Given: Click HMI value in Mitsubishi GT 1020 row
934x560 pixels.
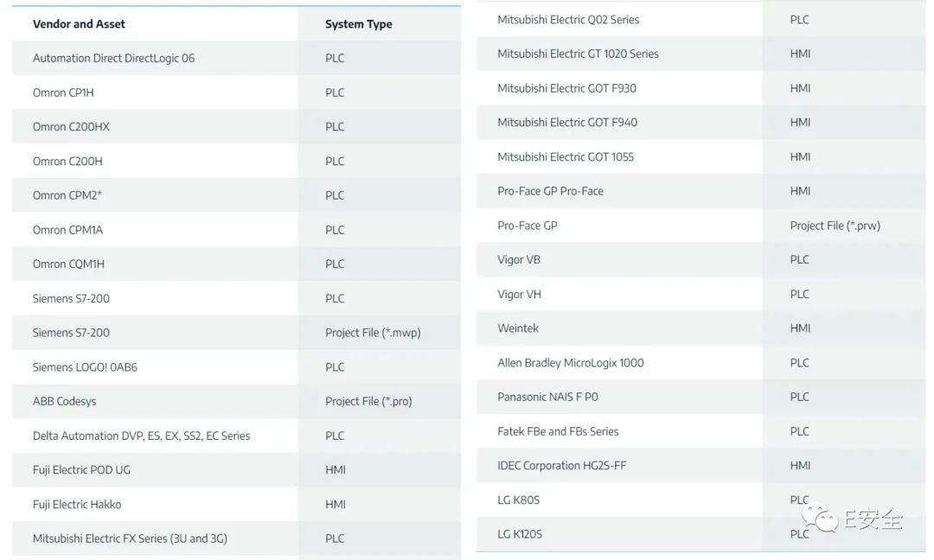Looking at the screenshot, I should coord(800,54).
